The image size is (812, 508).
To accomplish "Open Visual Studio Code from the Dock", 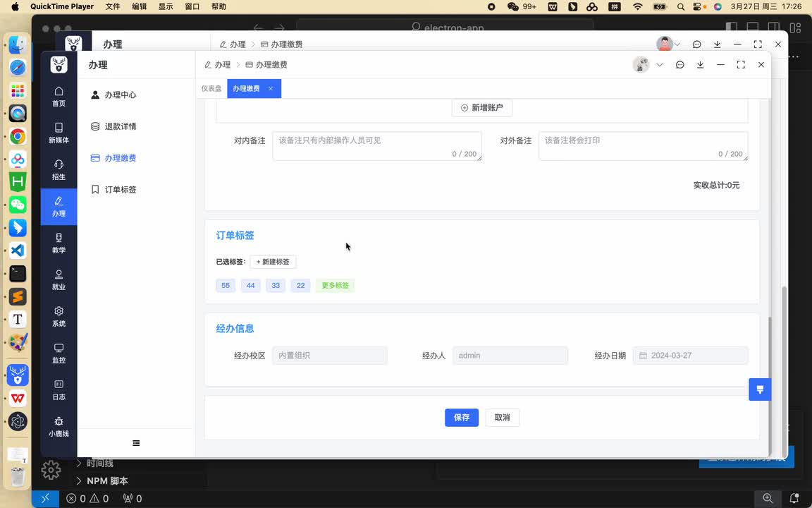I will pos(18,251).
